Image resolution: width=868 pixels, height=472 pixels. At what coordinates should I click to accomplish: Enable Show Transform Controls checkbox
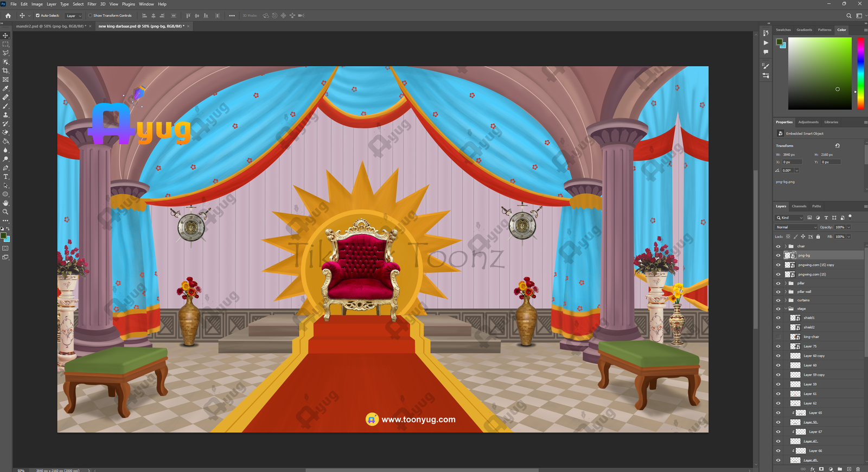click(91, 16)
